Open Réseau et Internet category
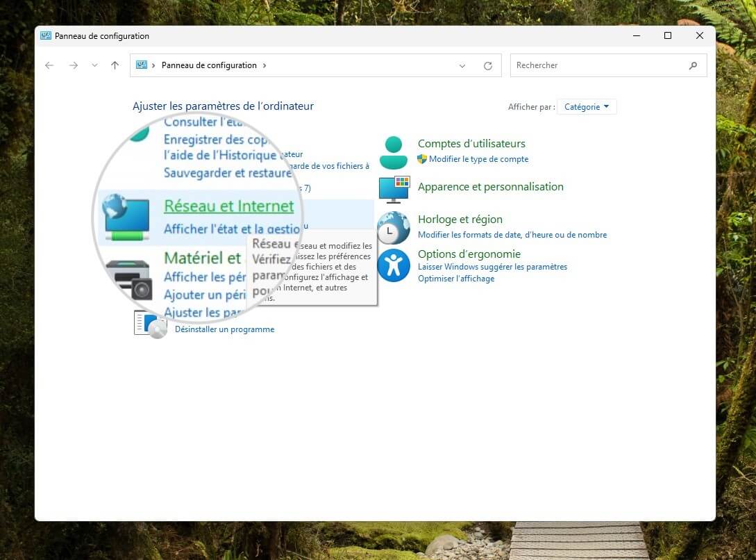 [x=228, y=206]
